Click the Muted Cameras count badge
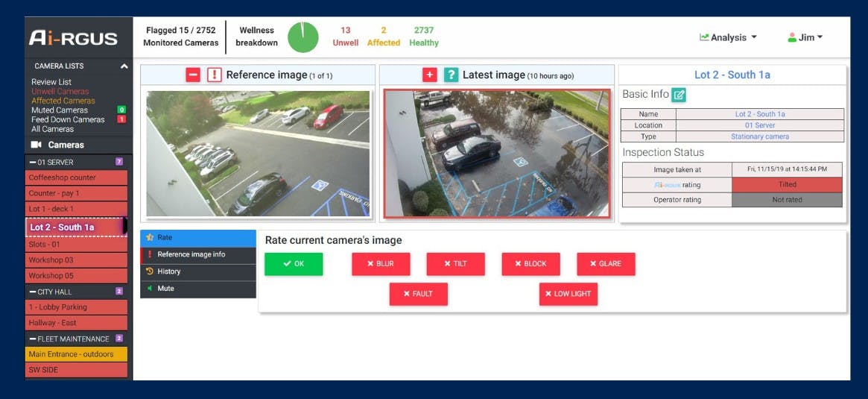This screenshot has height=399, width=868. (121, 110)
